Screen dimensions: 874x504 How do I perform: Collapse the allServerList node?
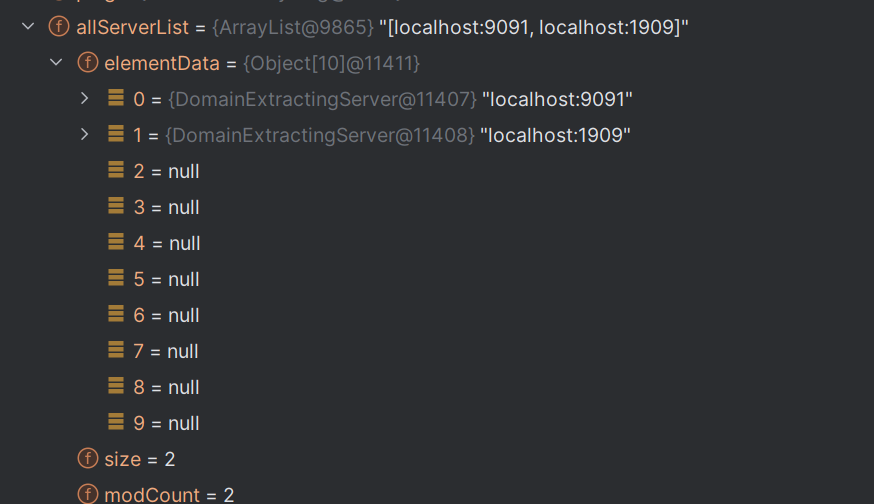tap(28, 26)
